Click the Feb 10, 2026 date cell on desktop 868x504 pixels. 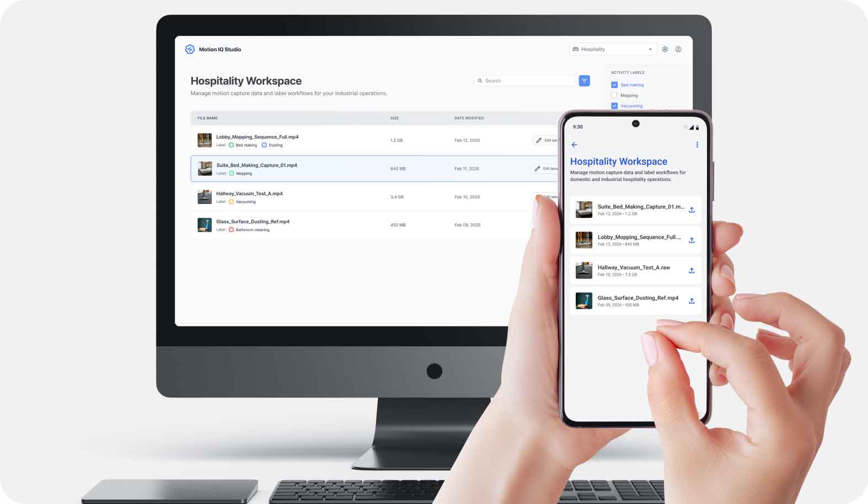pos(467,197)
